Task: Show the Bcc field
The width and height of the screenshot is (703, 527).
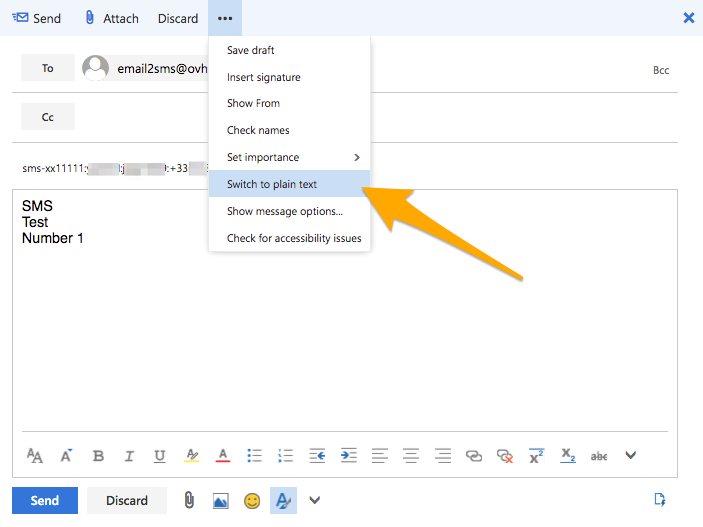Action: tap(660, 70)
